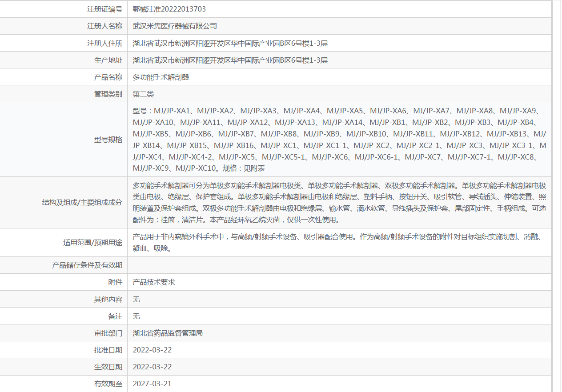The width and height of the screenshot is (562, 392).
Task: Click the 附件 label
Action: (115, 282)
